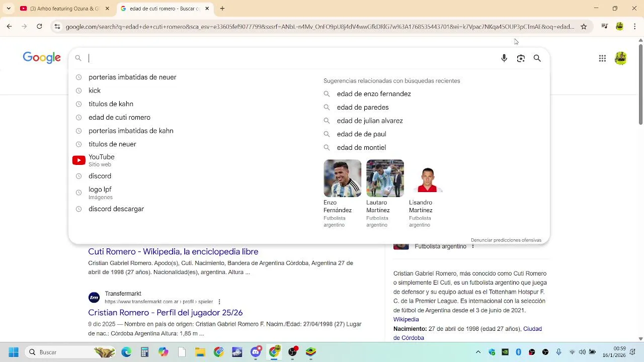Viewport: 644px width, 362px height.
Task: Bookmark this page with star icon
Action: (x=584, y=27)
